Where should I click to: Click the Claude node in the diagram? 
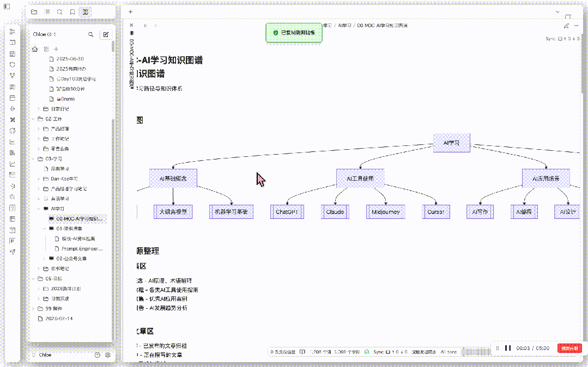(x=335, y=212)
